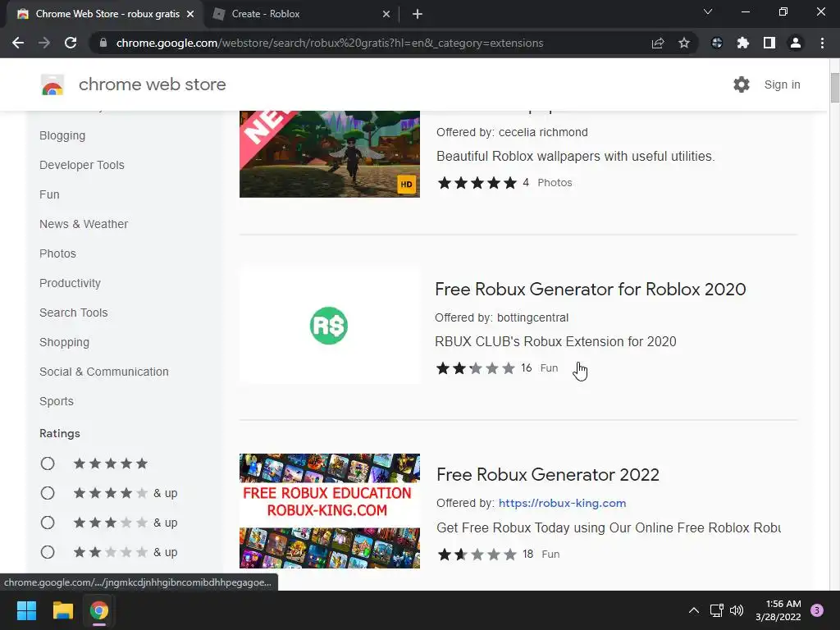Open Chrome's three-dot menu
Image resolution: width=840 pixels, height=630 pixels.
(x=822, y=43)
